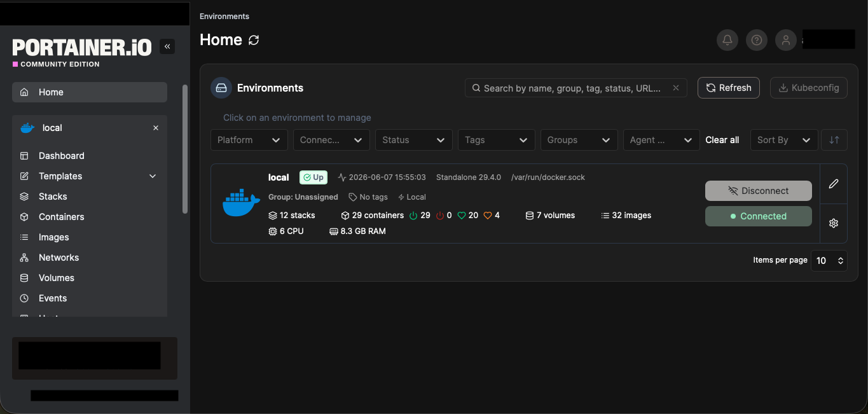Click the volumes database icon in the environment row
The height and width of the screenshot is (414, 868).
coord(530,216)
